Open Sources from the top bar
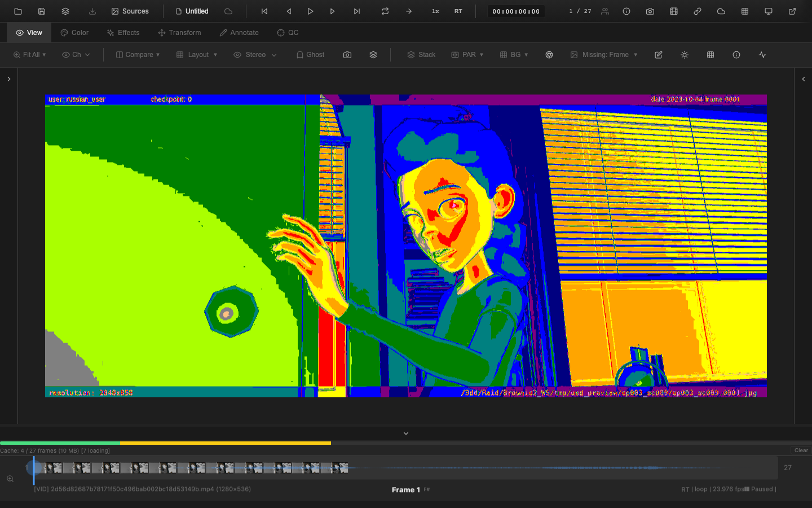This screenshot has height=508, width=812. (130, 11)
